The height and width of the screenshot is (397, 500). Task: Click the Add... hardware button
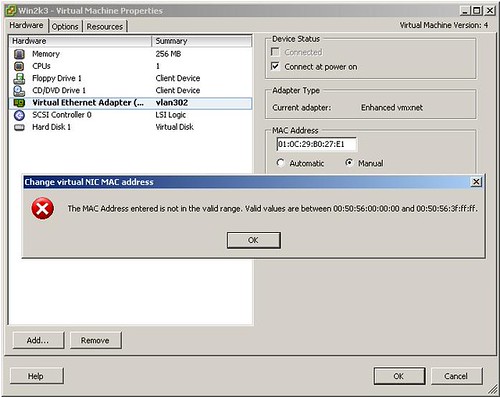pos(38,340)
